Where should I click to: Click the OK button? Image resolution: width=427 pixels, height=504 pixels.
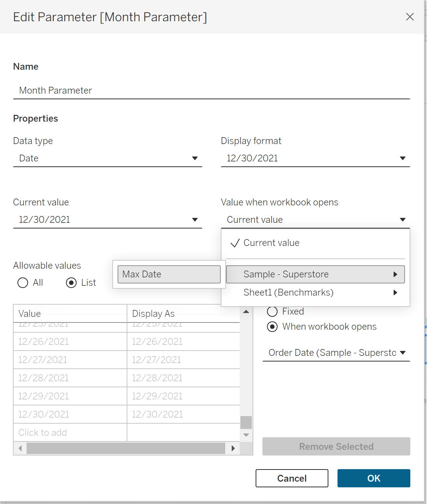coord(374,478)
